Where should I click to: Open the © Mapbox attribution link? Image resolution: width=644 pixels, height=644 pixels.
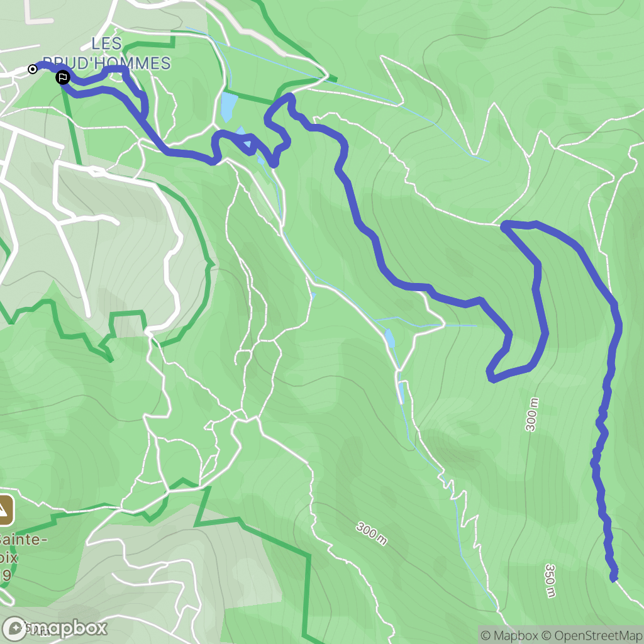(x=509, y=635)
